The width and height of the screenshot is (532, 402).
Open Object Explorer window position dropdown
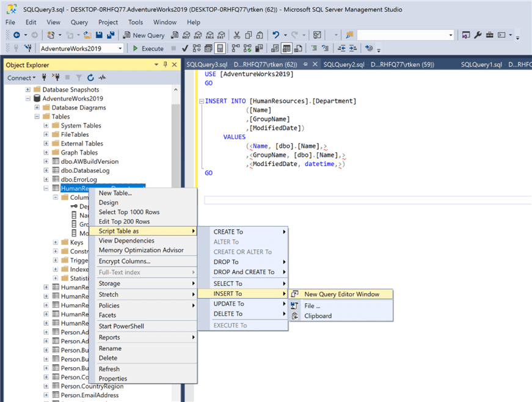coord(156,65)
